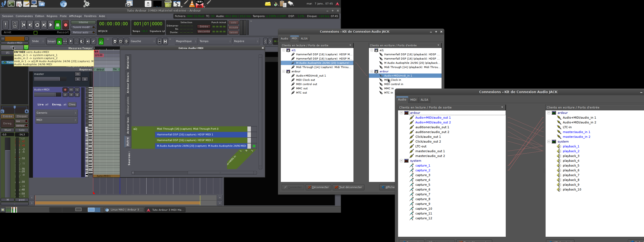Toggle the green note edit mode icon
644x242 pixels.
[101, 41]
